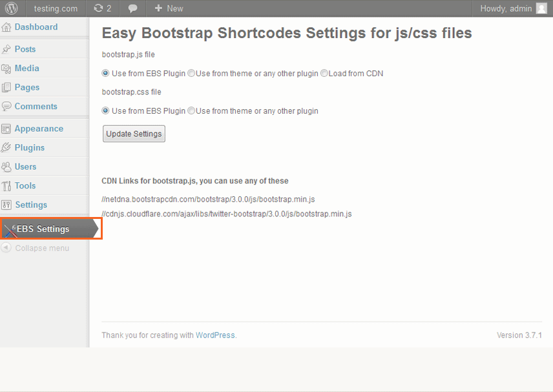Click the updates count 2
This screenshot has width=553, height=392.
(x=109, y=8)
